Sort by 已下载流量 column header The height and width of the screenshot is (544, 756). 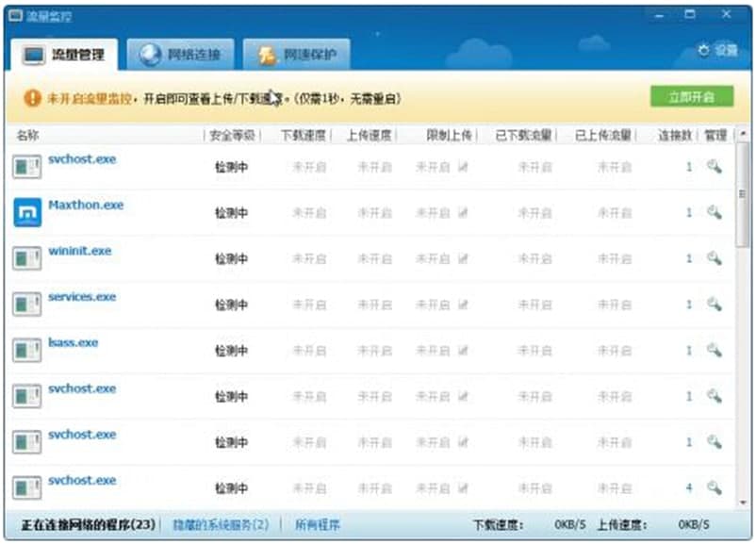click(523, 136)
